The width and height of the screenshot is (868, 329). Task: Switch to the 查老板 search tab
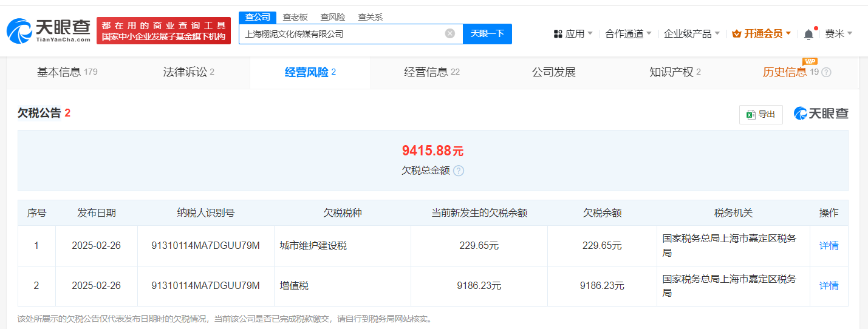click(295, 17)
